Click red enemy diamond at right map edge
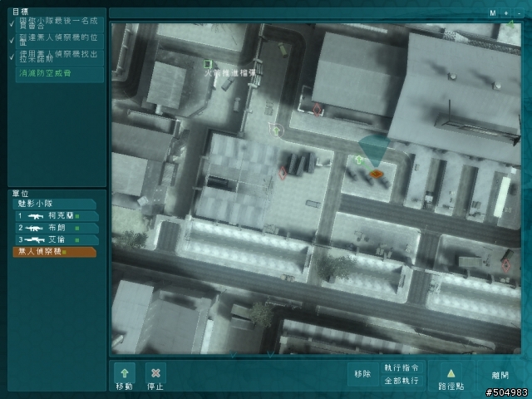Image resolution: width=532 pixels, height=399 pixels. [x=506, y=265]
